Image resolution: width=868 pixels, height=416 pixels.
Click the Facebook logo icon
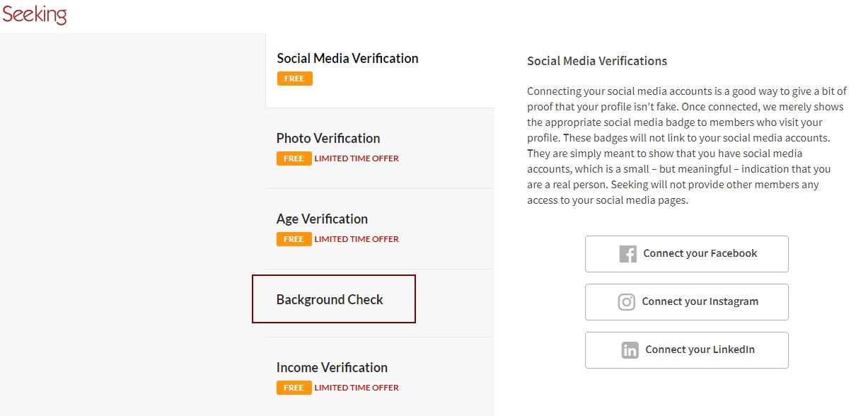628,254
